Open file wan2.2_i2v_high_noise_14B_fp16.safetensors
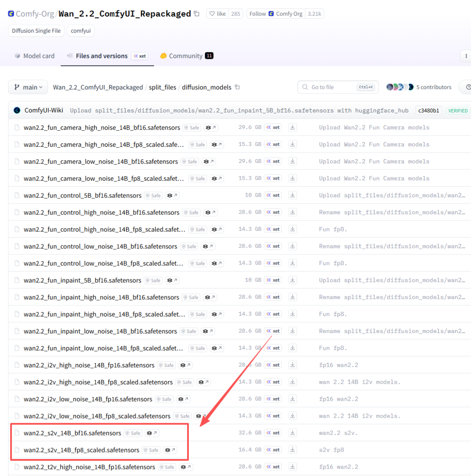Screen dimensions: 471x476 click(x=89, y=365)
